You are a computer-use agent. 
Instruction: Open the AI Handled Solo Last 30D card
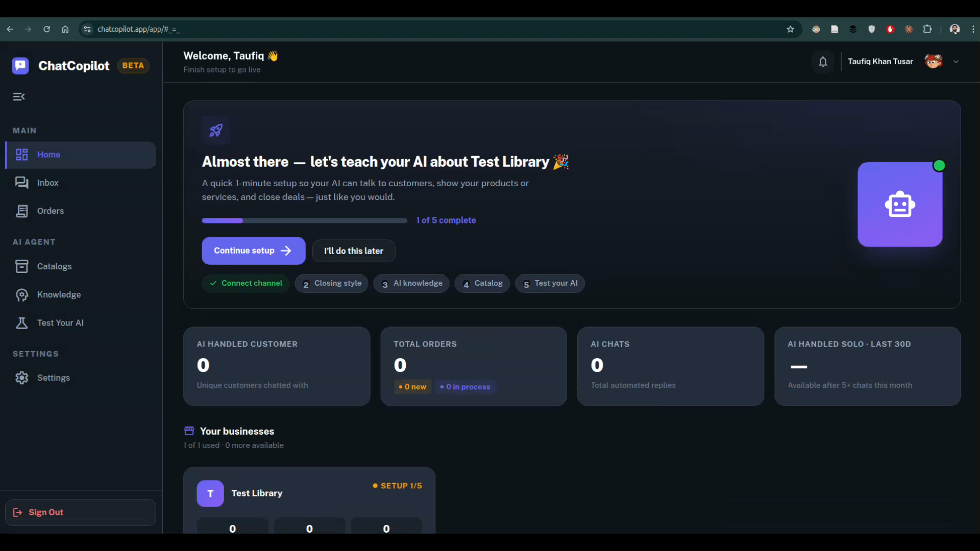pyautogui.click(x=868, y=366)
